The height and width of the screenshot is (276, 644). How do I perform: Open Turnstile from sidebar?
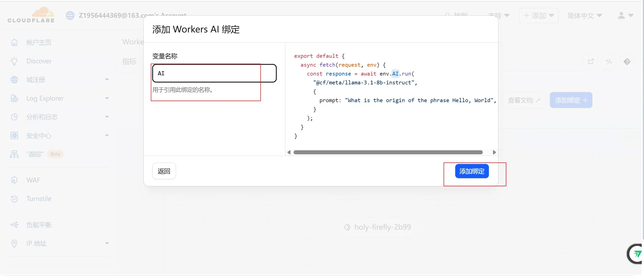(x=39, y=199)
